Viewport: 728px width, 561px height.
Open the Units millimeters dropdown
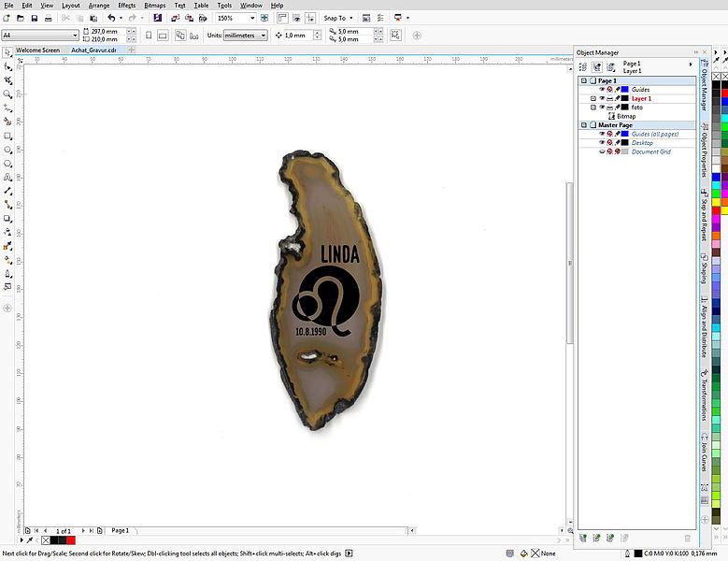[x=264, y=36]
